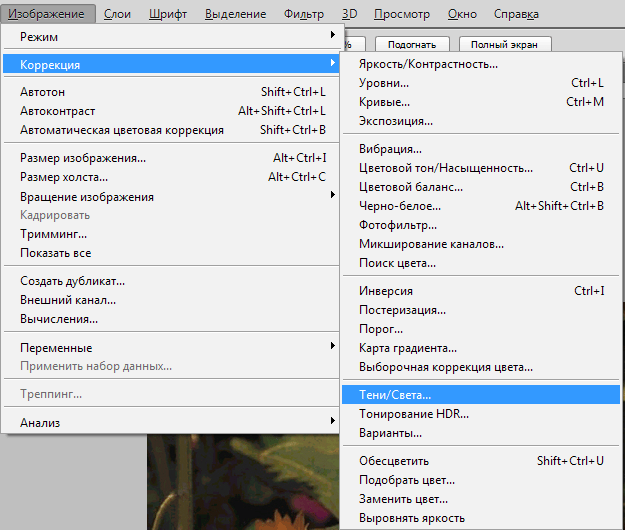Open the Слои menu
The height and width of the screenshot is (530, 625).
tap(117, 14)
